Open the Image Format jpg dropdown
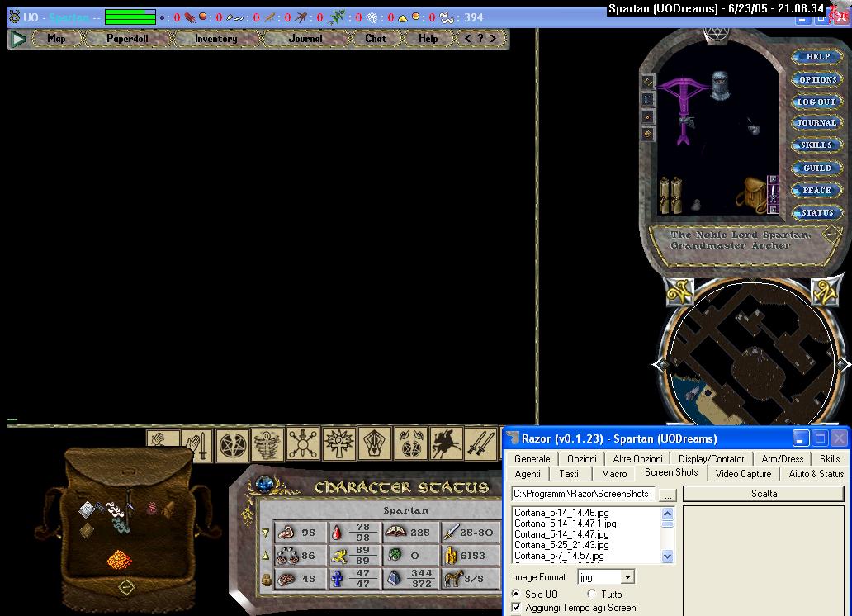 tap(627, 577)
